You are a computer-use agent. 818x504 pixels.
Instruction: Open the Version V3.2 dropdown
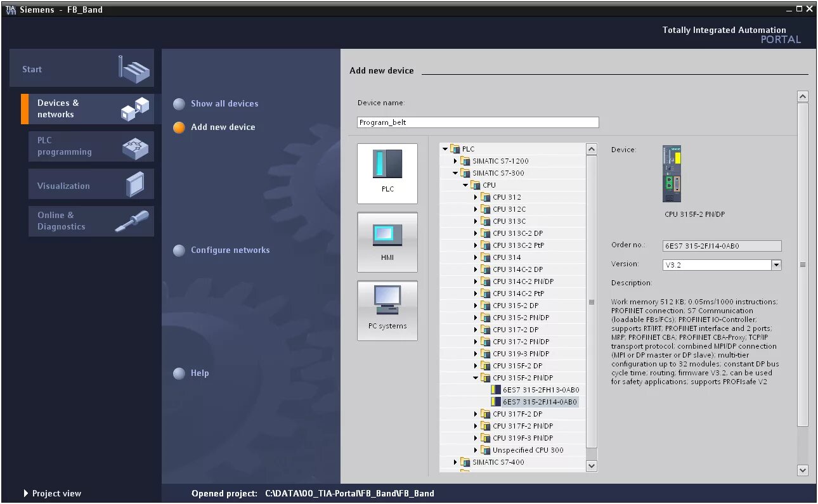(x=776, y=265)
